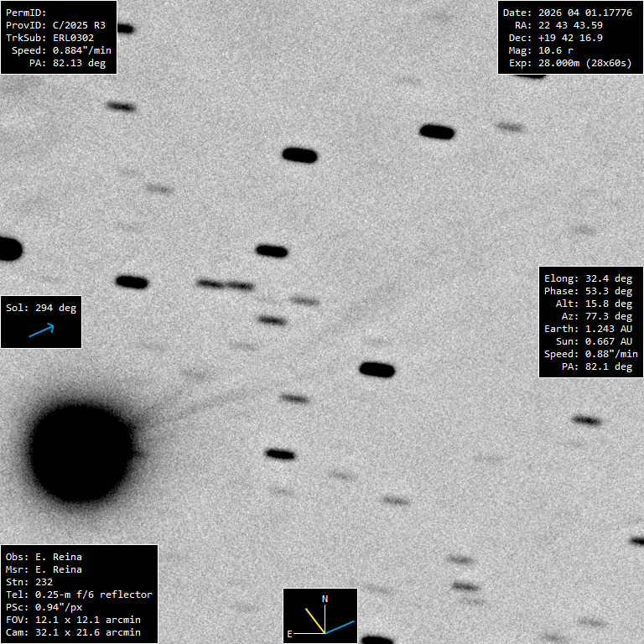The image size is (644, 644).
Task: Click the Obs E. Reina observer line
Action: tap(44, 557)
